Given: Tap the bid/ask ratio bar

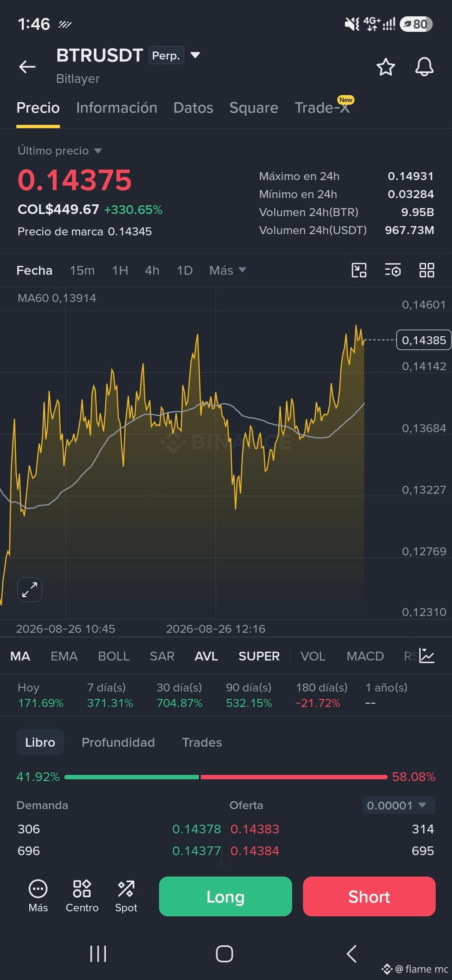Looking at the screenshot, I should tap(226, 777).
